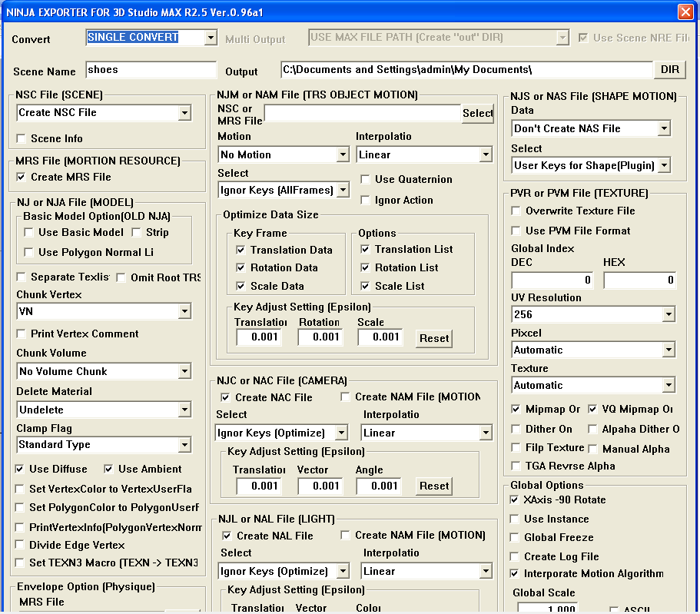Image resolution: width=700 pixels, height=614 pixels.
Task: Click Reset in camera Key Adjust Setting
Action: 434,486
